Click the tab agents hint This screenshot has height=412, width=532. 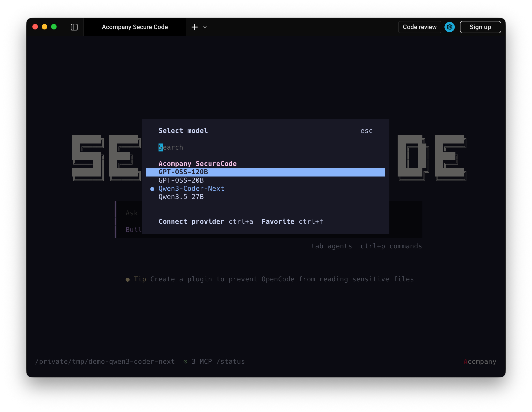pos(331,246)
